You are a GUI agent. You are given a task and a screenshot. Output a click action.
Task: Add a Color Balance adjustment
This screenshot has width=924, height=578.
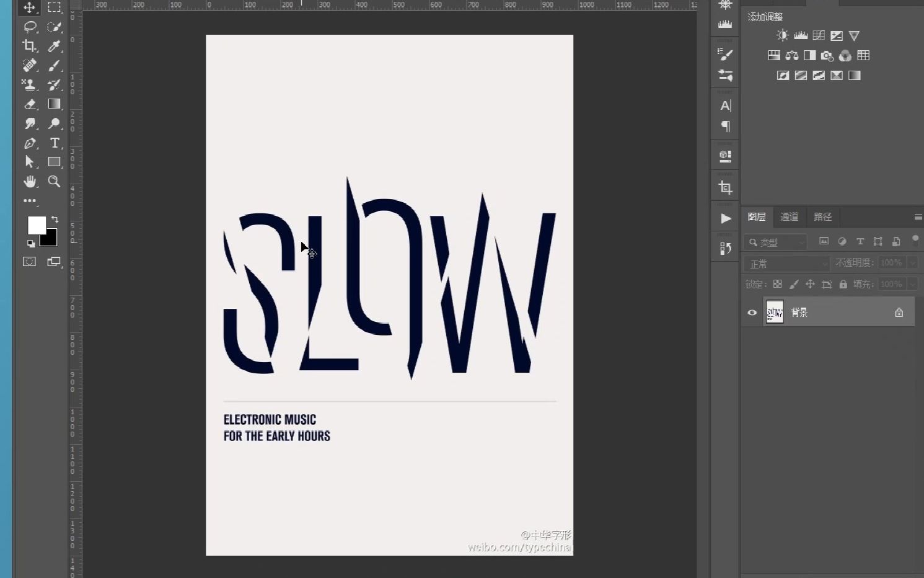click(x=792, y=55)
